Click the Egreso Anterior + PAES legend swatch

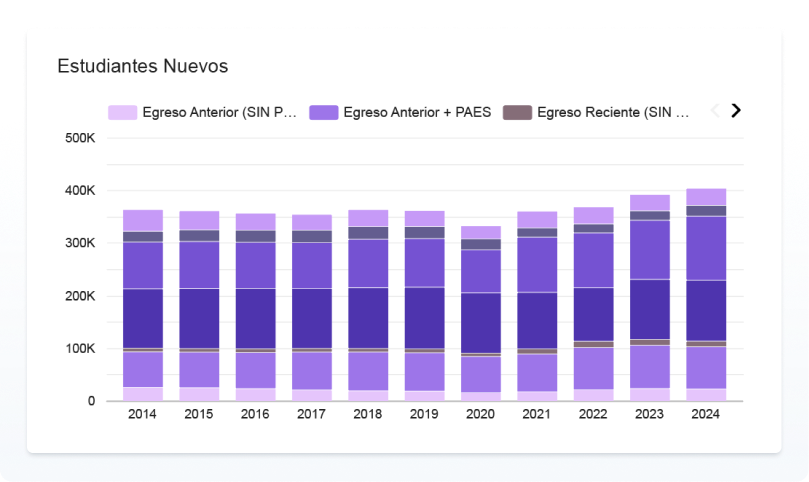click(324, 112)
